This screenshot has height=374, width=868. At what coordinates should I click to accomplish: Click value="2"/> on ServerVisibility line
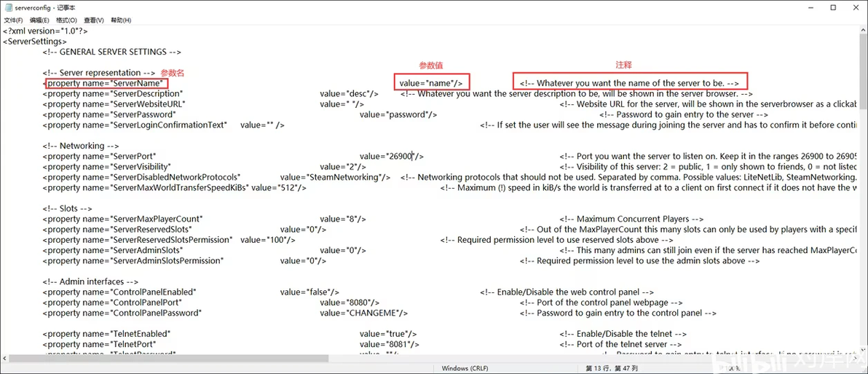[343, 167]
